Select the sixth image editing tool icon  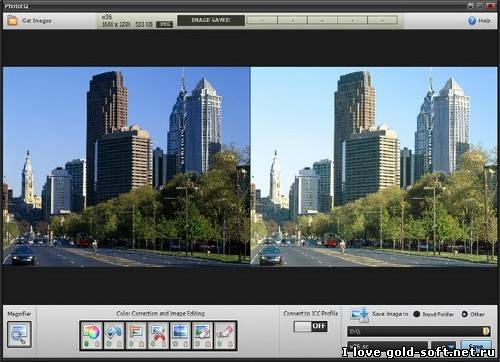[202, 335]
